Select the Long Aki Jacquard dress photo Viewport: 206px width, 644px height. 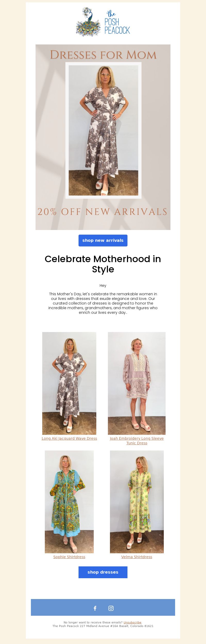click(x=69, y=383)
